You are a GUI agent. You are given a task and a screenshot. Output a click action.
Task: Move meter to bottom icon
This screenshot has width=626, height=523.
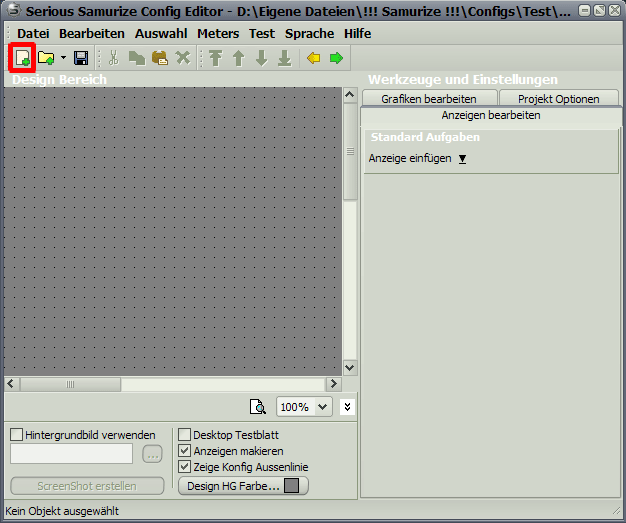point(285,58)
